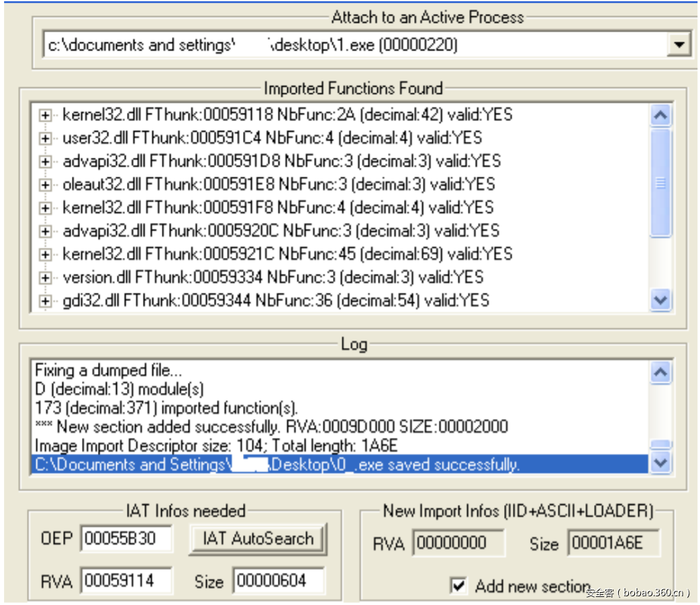Open the active process dropdown list

679,45
